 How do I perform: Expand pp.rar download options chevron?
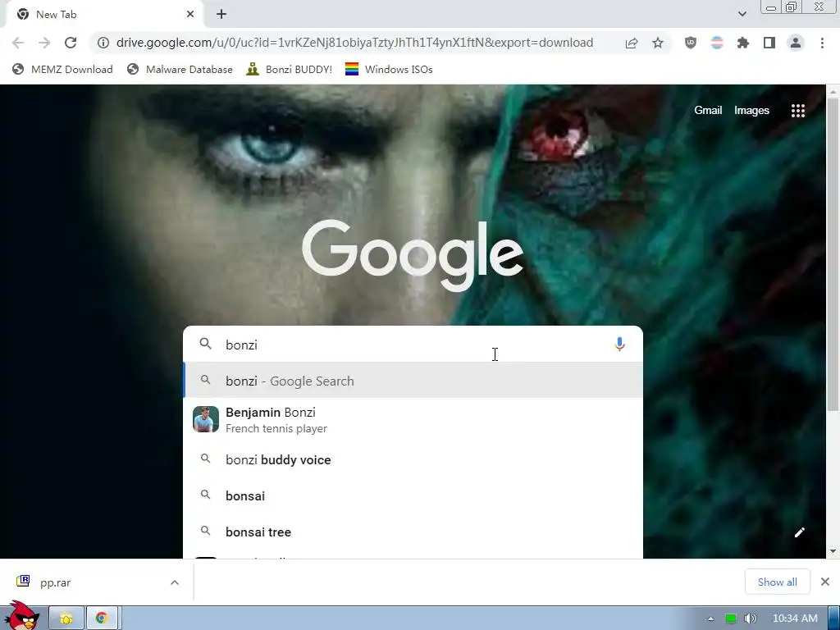tap(175, 582)
